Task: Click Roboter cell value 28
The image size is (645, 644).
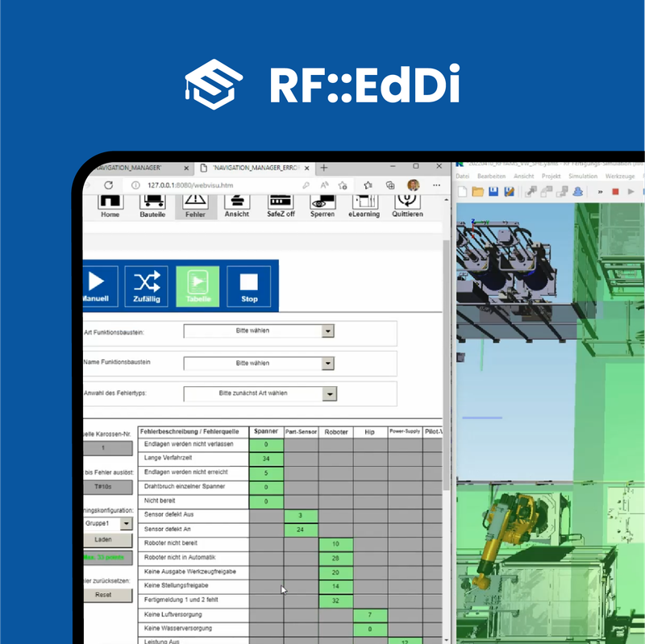Action: tap(335, 559)
